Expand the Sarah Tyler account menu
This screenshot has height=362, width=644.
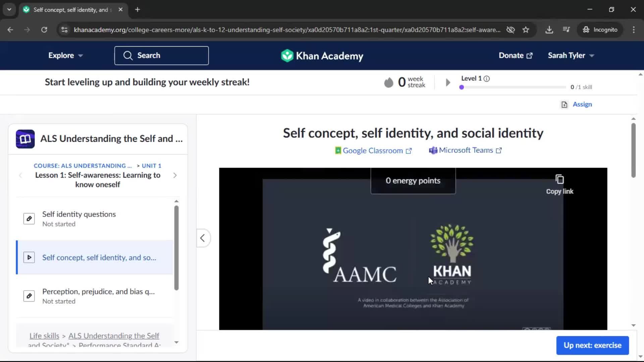[571, 55]
